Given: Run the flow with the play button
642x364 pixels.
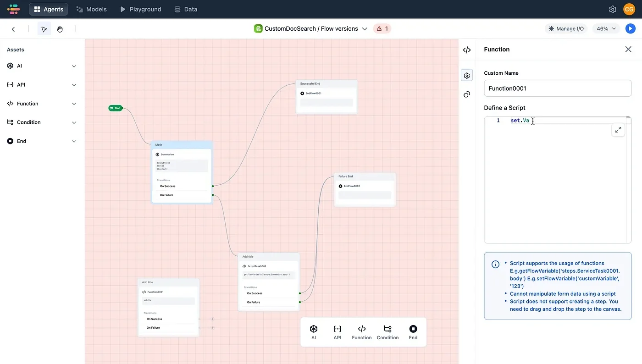Looking at the screenshot, I should [630, 28].
